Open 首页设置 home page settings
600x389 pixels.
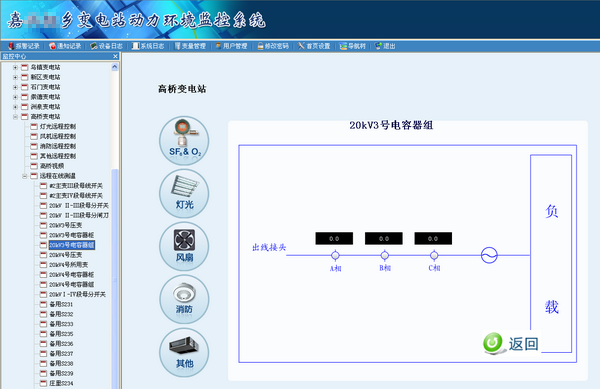315,46
